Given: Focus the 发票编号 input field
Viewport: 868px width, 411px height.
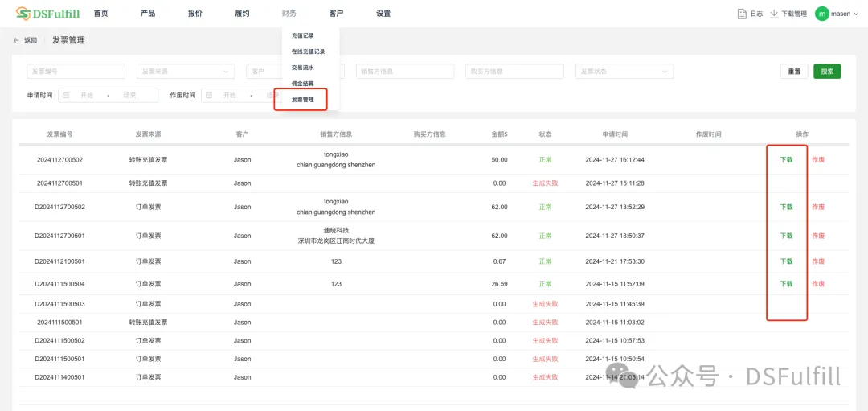Looking at the screenshot, I should pos(76,72).
